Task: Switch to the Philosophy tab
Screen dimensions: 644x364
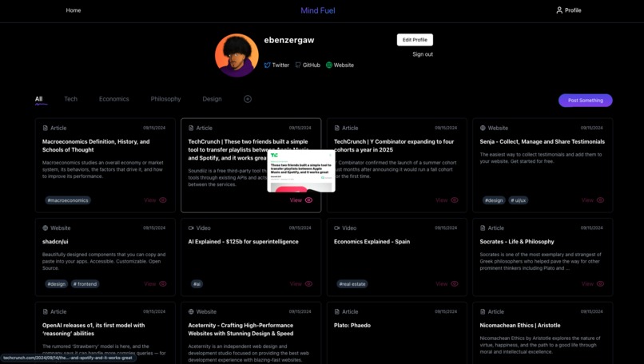Action: 165,99
